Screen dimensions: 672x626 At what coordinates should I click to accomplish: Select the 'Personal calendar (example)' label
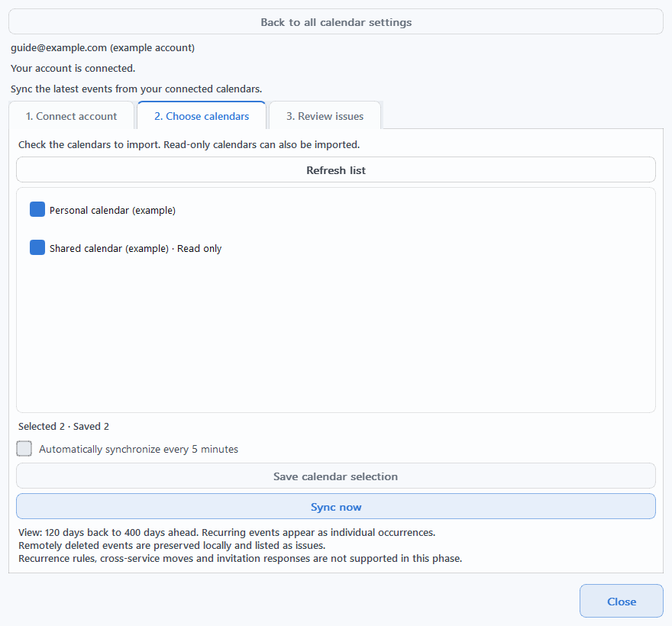pyautogui.click(x=113, y=211)
